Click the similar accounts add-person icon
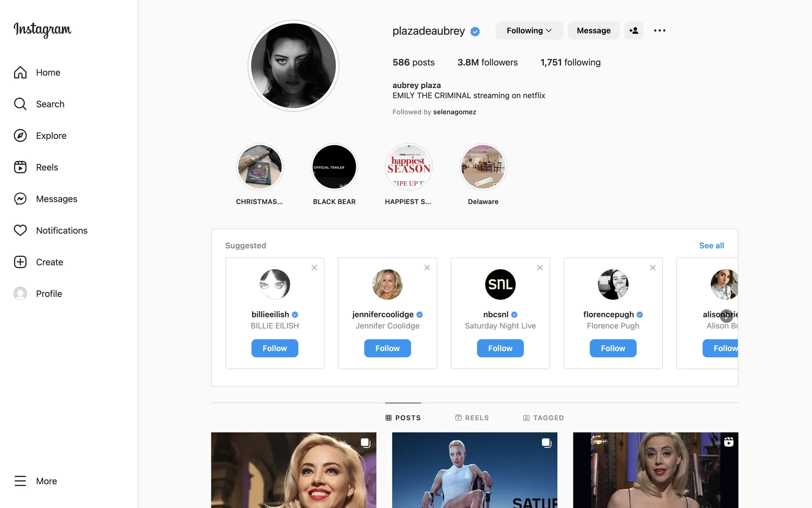The height and width of the screenshot is (508, 812). click(x=634, y=30)
